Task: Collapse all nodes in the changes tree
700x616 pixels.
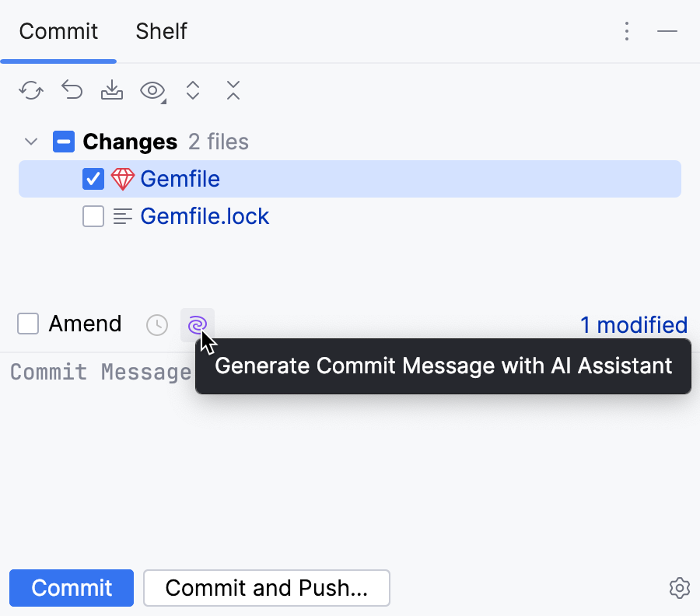Action: 233,90
